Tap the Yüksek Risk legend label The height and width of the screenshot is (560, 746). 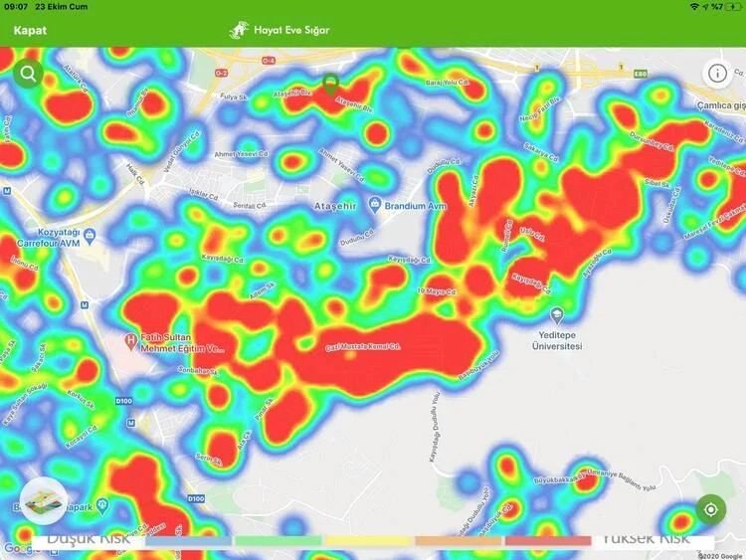click(x=646, y=538)
